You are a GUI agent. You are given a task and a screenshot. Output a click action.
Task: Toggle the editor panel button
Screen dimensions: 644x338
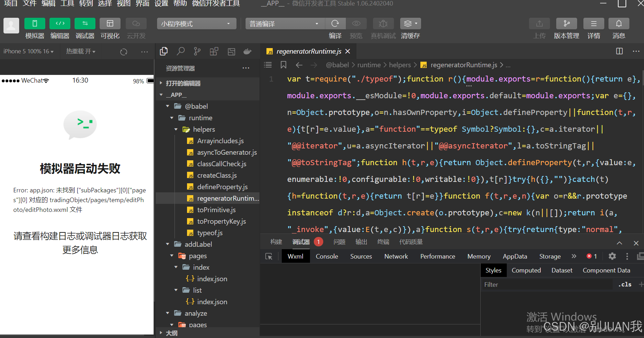60,24
